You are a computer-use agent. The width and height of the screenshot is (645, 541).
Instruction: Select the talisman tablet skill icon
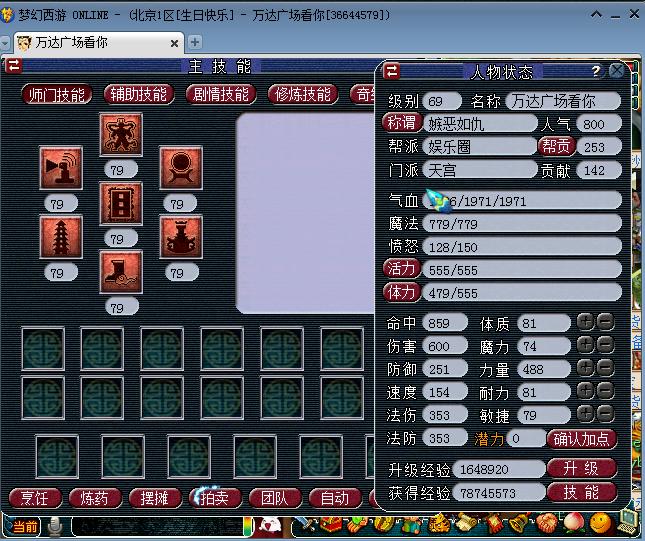[x=121, y=204]
